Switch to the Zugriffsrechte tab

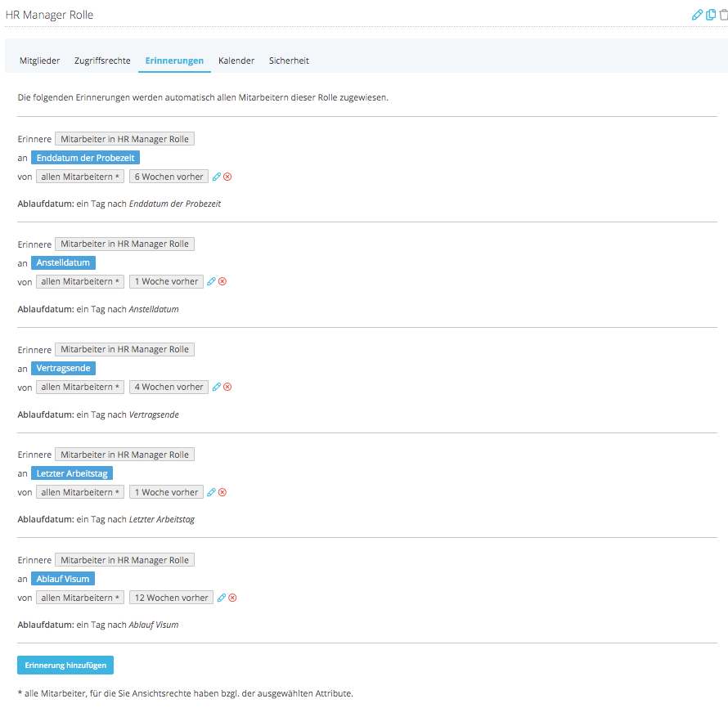[x=102, y=60]
